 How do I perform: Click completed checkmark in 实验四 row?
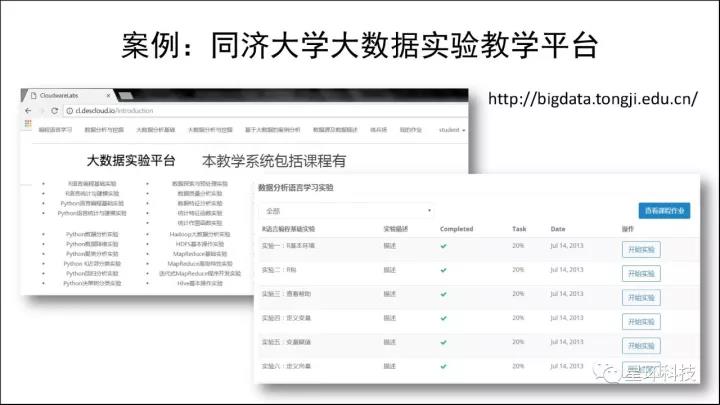pos(443,318)
